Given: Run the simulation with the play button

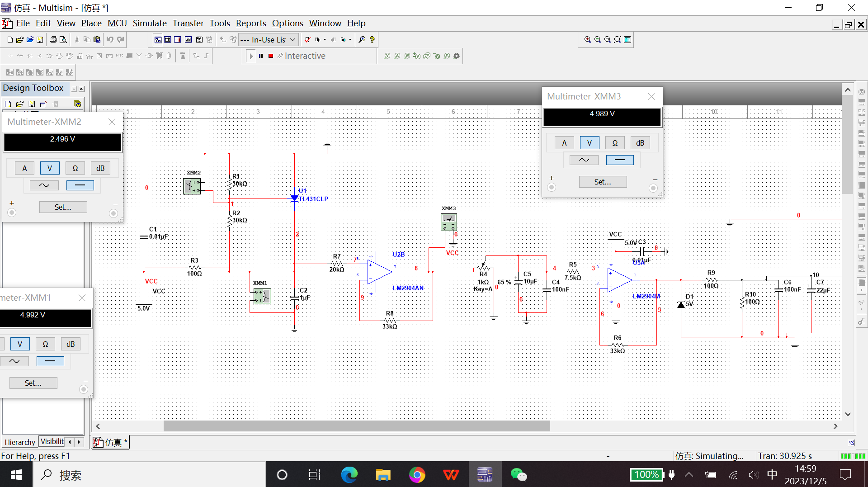Looking at the screenshot, I should [251, 56].
